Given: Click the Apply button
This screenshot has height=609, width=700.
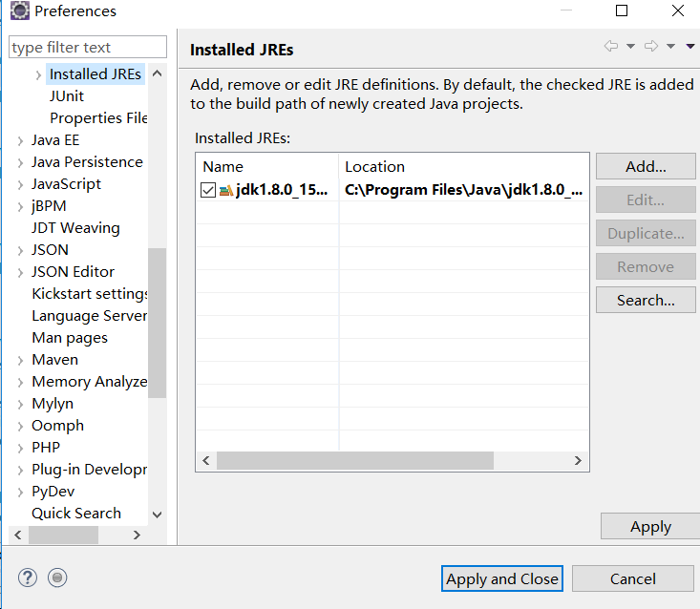Looking at the screenshot, I should pos(650,527).
